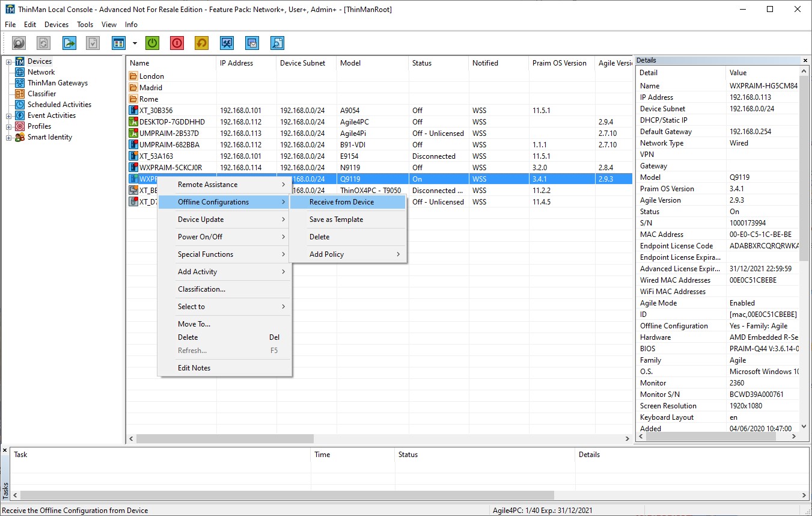
Task: Click the red power off toolbar icon
Action: coord(177,43)
